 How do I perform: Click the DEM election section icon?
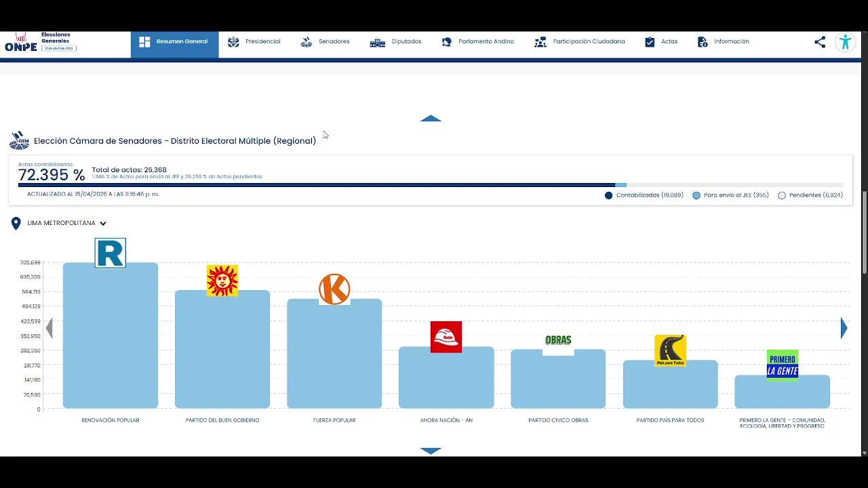(19, 140)
